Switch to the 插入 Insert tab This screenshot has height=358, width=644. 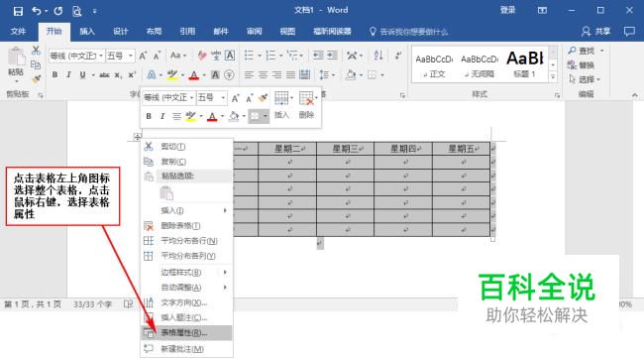coord(87,31)
